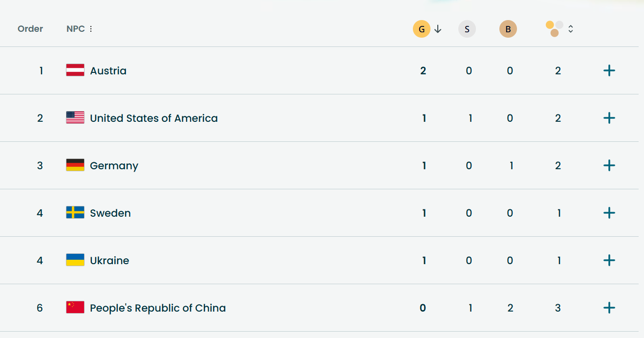Expand the Germany medal breakdown
This screenshot has height=338, width=644.
(x=609, y=165)
